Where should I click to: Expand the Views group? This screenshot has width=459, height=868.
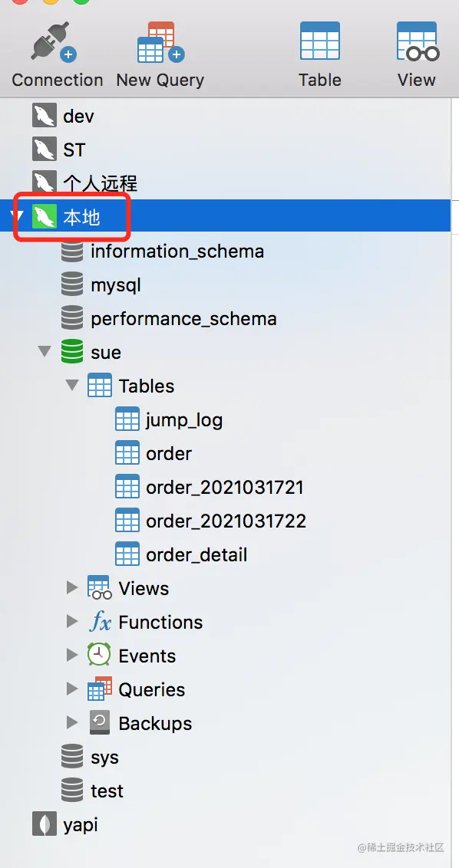72,587
